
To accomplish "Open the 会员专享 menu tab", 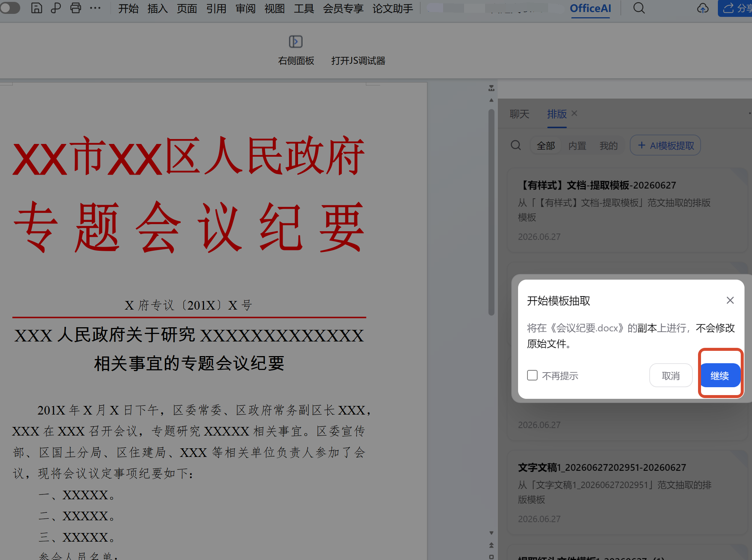I will tap(343, 9).
